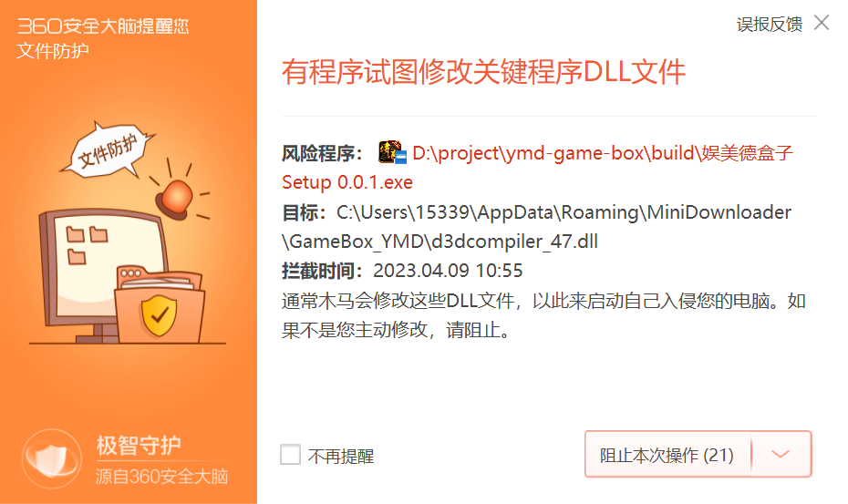Viewport: 848px width, 504px height.
Task: Click the 文件防护 speech bubble
Action: point(109,149)
